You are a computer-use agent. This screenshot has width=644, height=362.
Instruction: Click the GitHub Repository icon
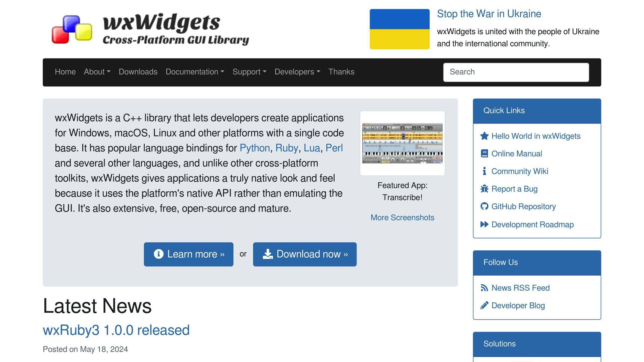[484, 206]
